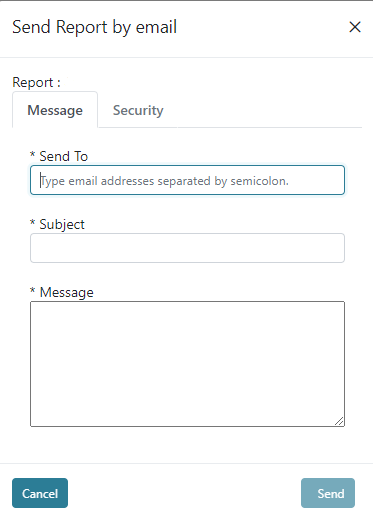Viewport: 373px width, 518px height.
Task: Grab the Message box resize handle corner
Action: [x=339, y=421]
